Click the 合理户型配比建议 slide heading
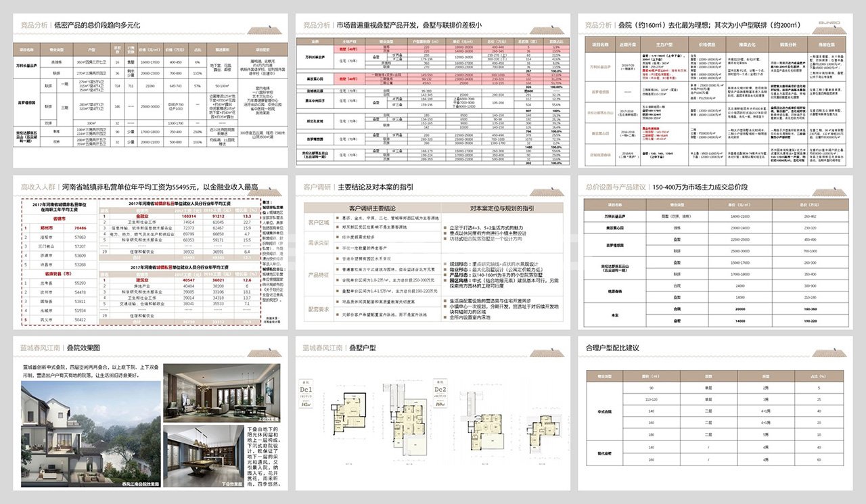866x504 pixels. (612, 348)
